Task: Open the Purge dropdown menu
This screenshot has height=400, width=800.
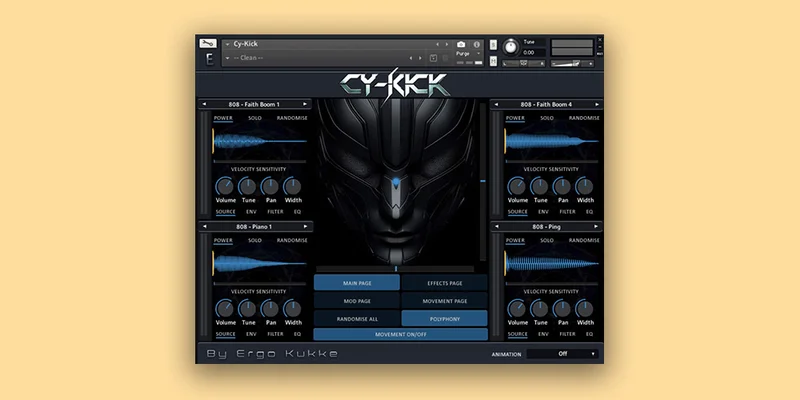Action: point(469,54)
